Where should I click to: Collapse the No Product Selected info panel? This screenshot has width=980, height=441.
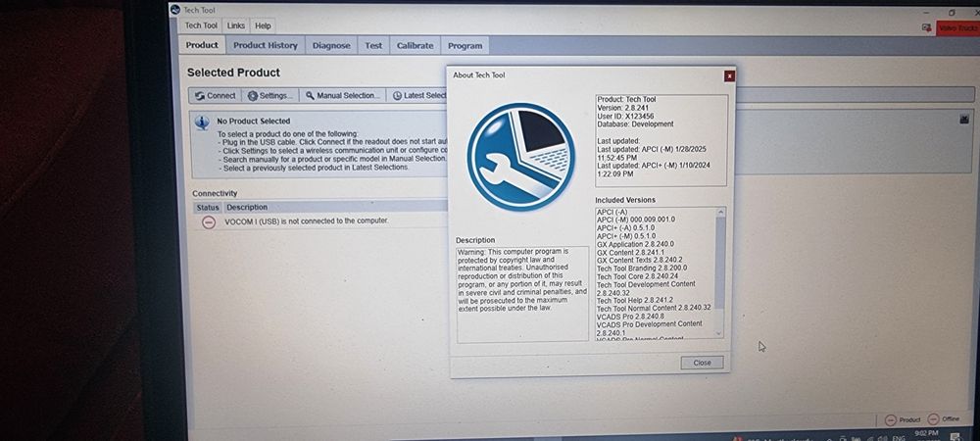964,119
